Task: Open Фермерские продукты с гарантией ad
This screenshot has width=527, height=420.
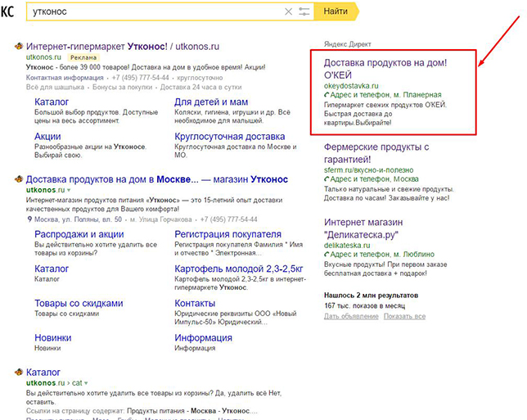Action: 376,153
